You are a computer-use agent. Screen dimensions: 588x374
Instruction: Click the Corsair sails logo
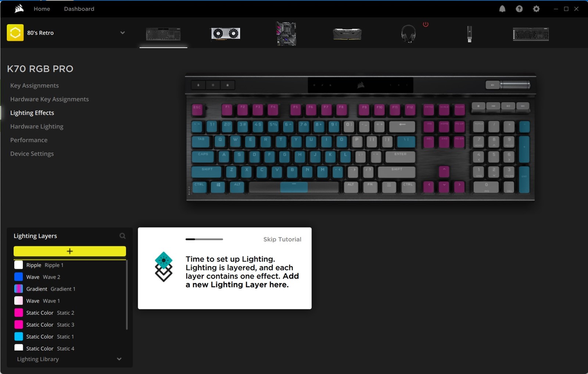point(19,8)
